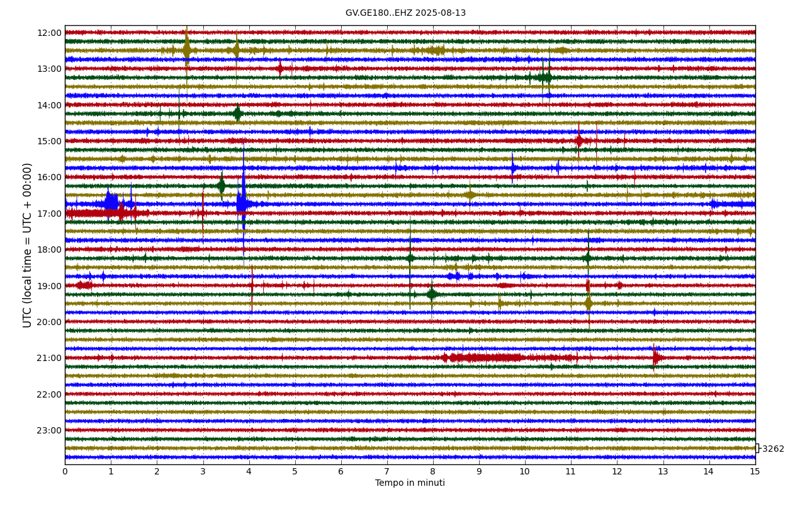Screen dimensions: 812x516
Task: Click the 23:00 hour tick label
Action: point(49,430)
